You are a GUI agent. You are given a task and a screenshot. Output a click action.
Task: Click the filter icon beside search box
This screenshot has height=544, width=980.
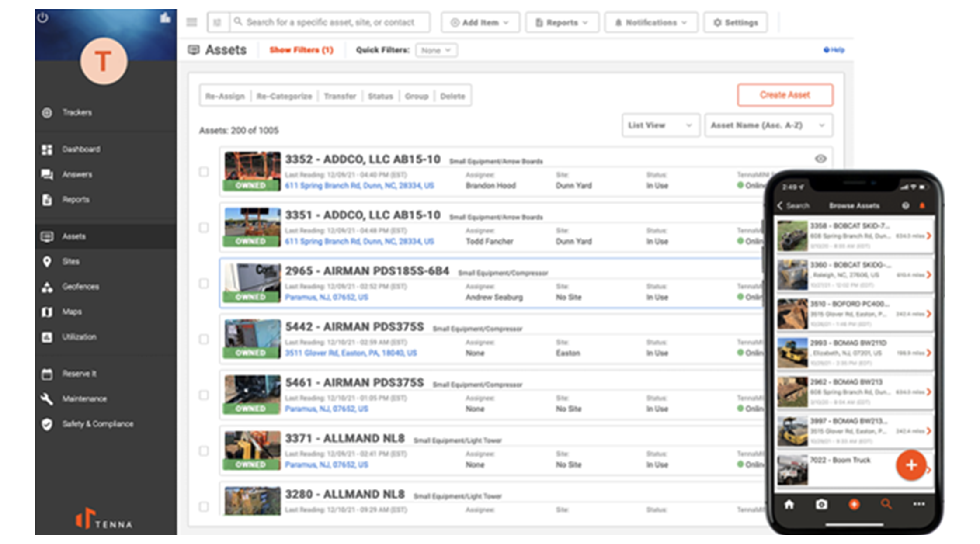(x=218, y=22)
